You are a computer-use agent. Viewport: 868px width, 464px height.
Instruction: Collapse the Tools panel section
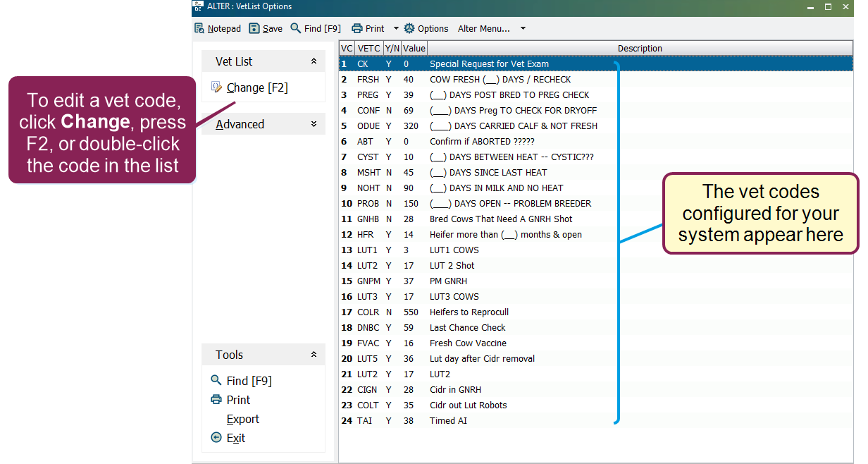point(314,355)
